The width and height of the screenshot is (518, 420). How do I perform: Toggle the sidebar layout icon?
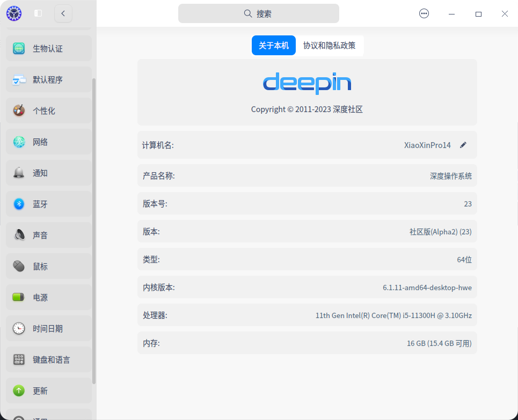pos(38,13)
